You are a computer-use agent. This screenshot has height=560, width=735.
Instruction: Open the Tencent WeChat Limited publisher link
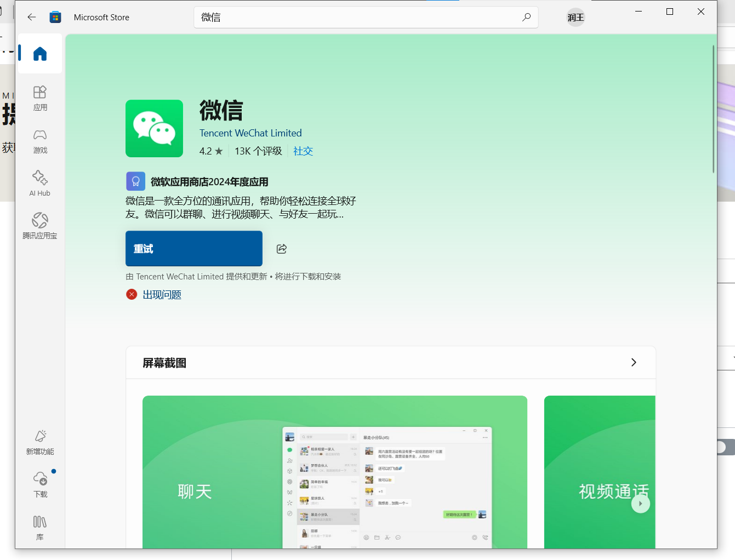(x=250, y=133)
